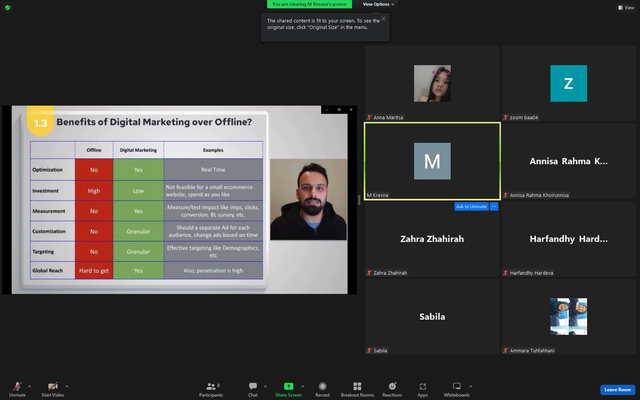
Task: Open the Chat panel
Action: [253, 389]
